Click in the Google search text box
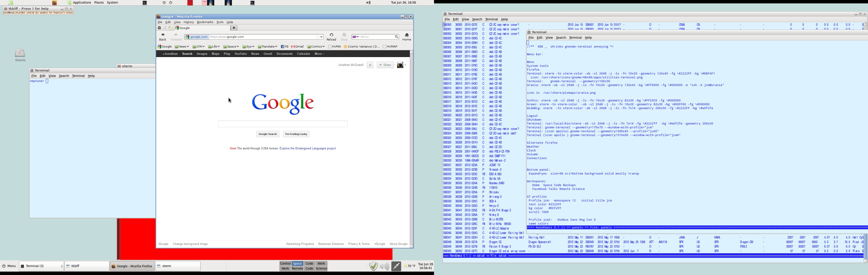This screenshot has height=275, width=868. [283, 124]
